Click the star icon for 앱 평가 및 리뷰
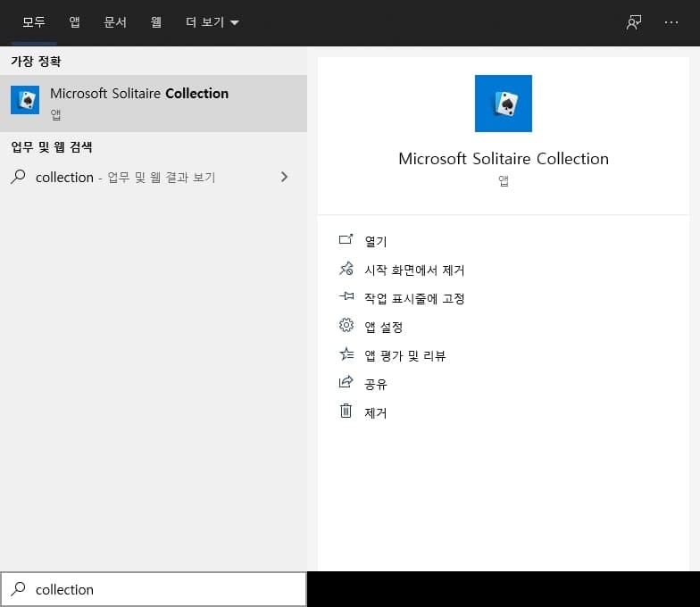This screenshot has height=607, width=700. pos(346,353)
